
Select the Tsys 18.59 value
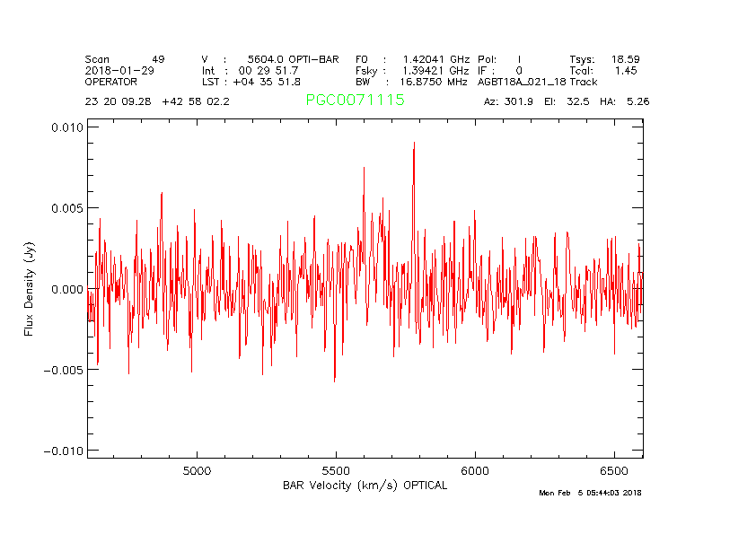coord(604,59)
